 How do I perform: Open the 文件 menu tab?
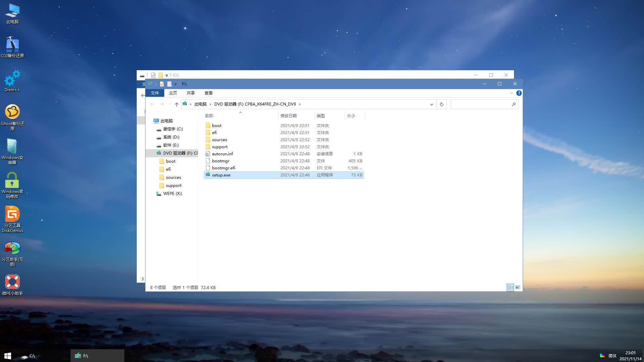click(x=155, y=93)
